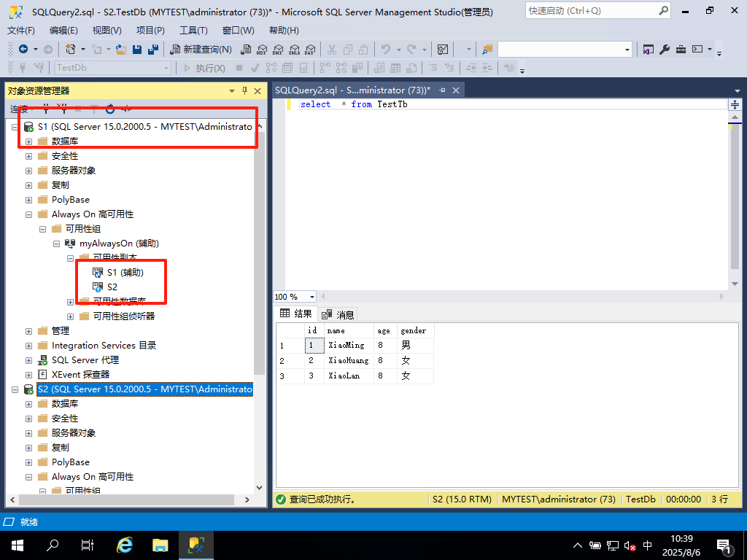Click the Back navigation arrow icon
The image size is (747, 560).
click(23, 49)
